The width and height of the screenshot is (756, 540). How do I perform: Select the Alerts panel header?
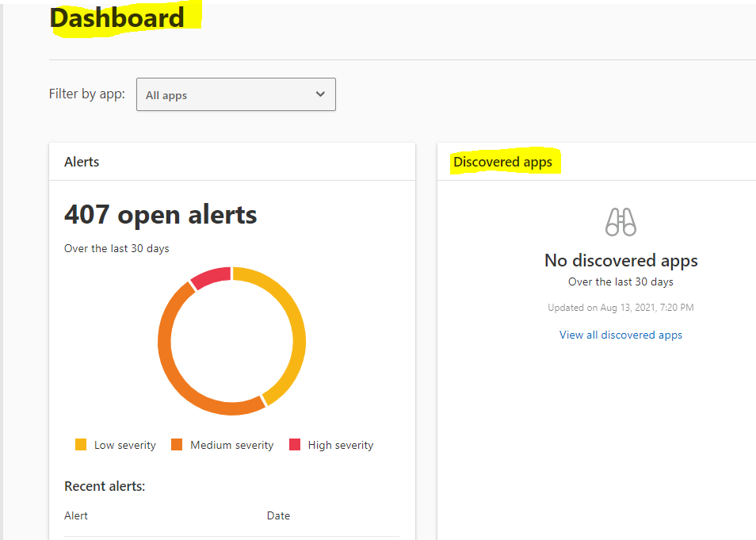[x=82, y=162]
